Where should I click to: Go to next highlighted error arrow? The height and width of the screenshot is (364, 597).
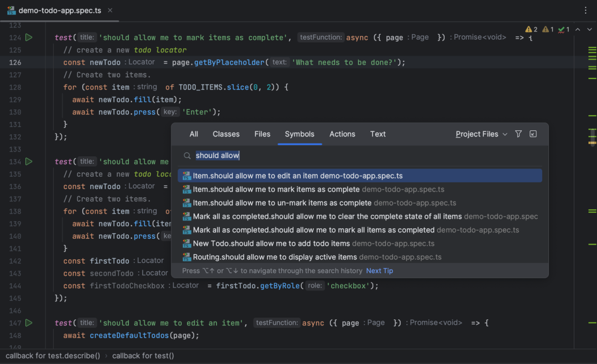click(x=589, y=29)
